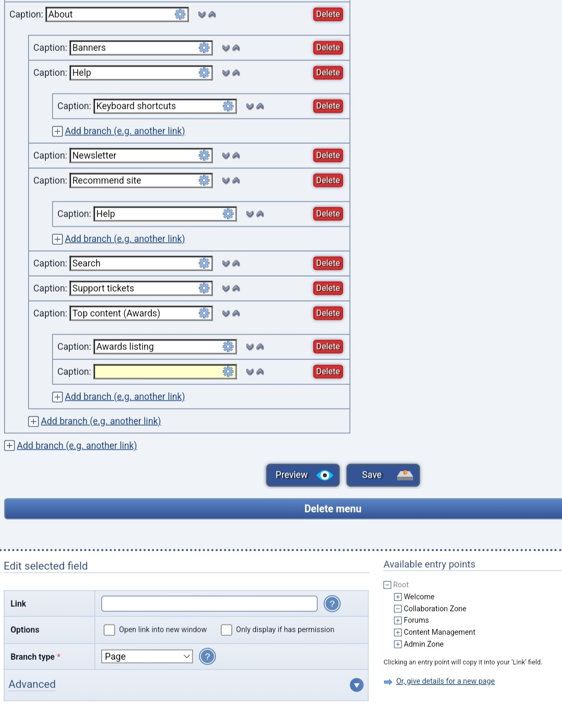Move the Search branch up
562x728 pixels.
[236, 263]
